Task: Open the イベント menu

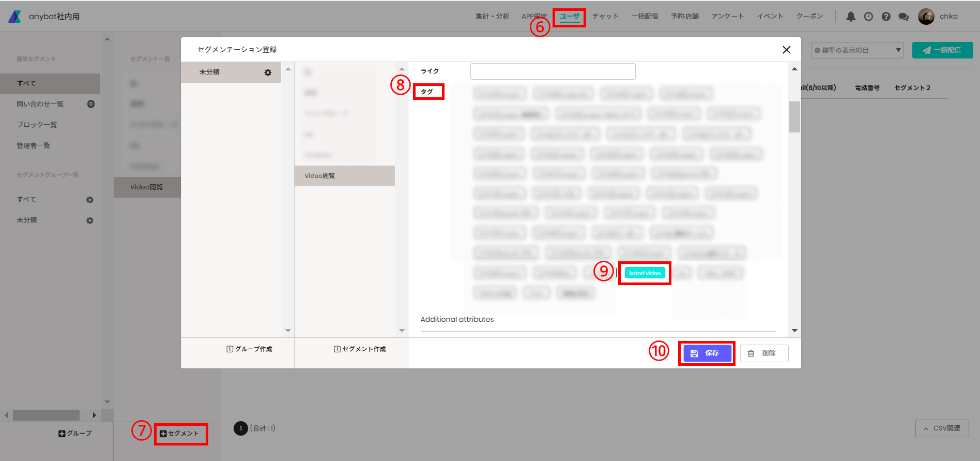Action: point(770,17)
